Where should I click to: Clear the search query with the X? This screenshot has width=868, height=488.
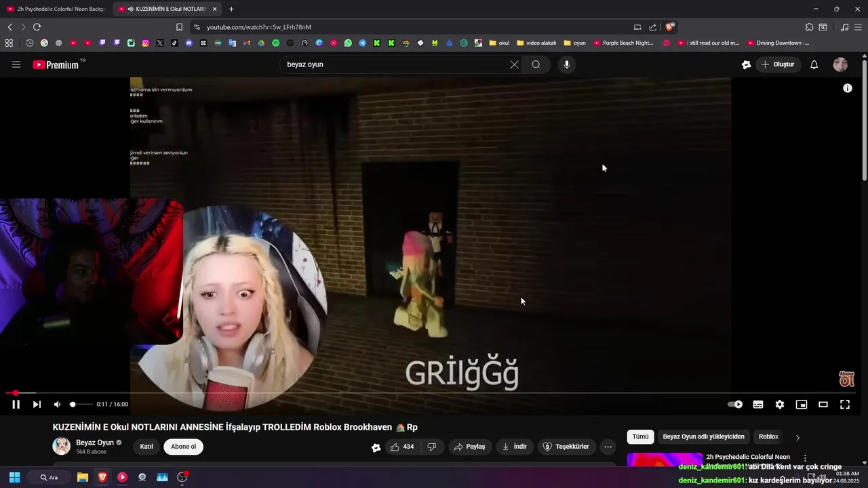tap(514, 64)
